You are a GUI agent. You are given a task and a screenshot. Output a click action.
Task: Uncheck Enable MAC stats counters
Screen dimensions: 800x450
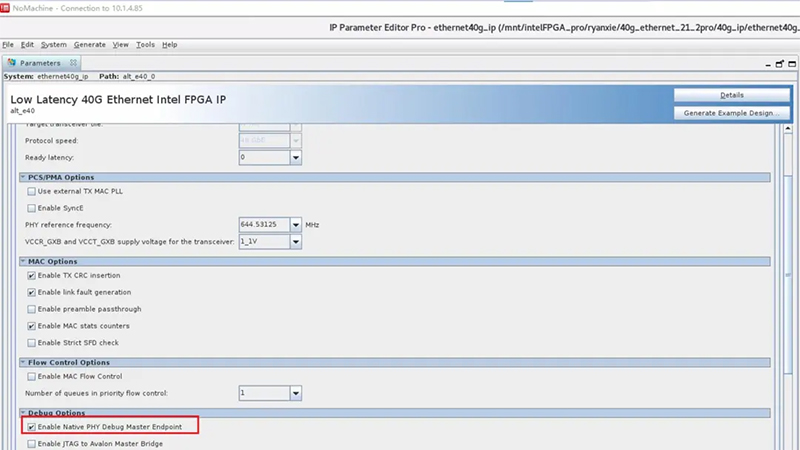[32, 326]
